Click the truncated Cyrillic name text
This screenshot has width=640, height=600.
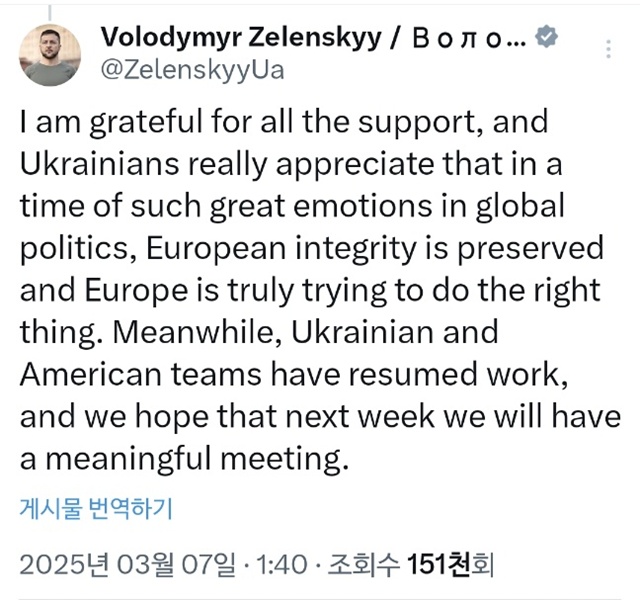pos(458,38)
